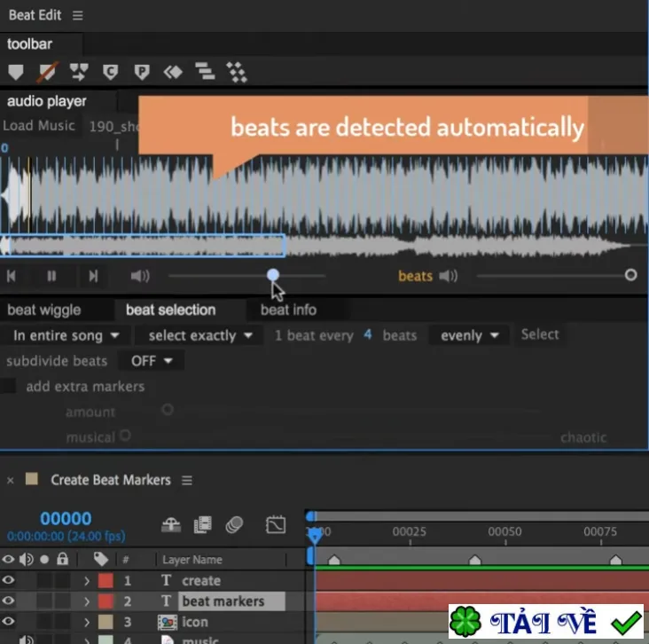Open the Create Beat Markers panel menu
The height and width of the screenshot is (644, 649).
pos(187,480)
